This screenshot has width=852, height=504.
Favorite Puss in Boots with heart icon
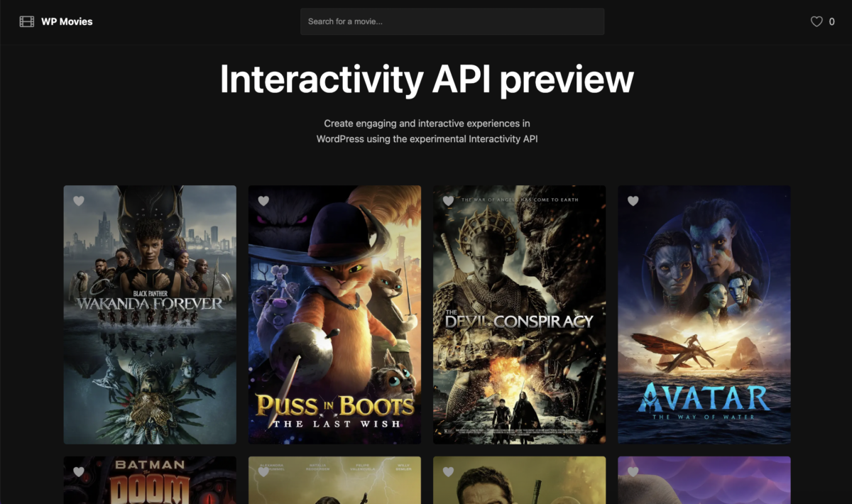click(x=263, y=201)
